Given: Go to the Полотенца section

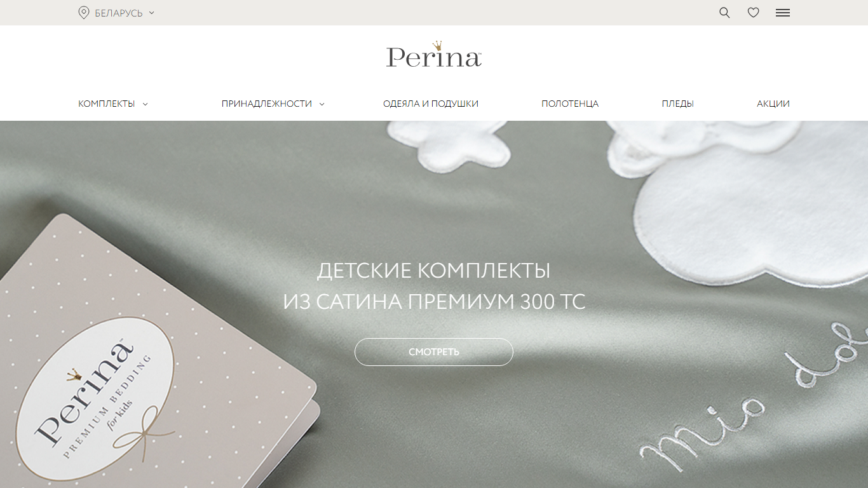Looking at the screenshot, I should [570, 104].
